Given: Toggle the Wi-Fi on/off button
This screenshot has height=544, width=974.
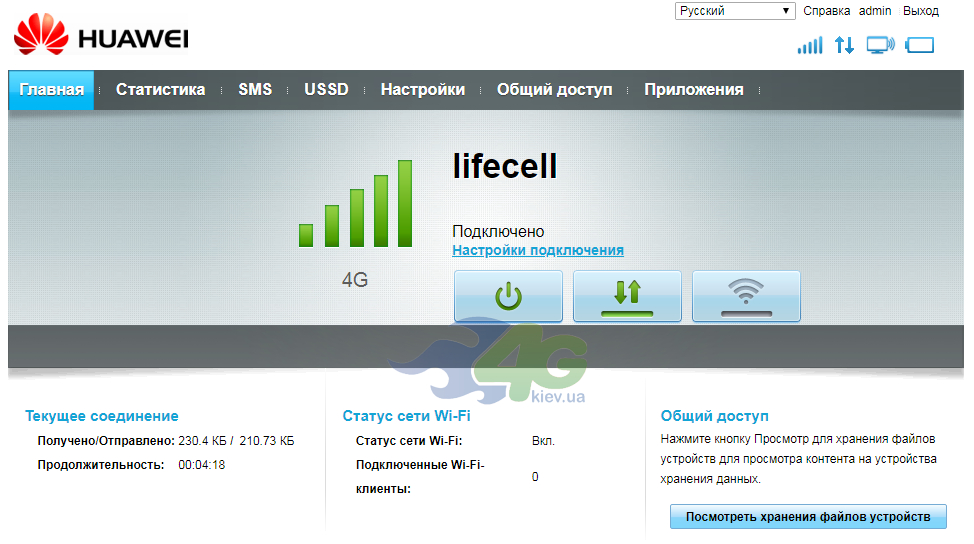Looking at the screenshot, I should [746, 296].
